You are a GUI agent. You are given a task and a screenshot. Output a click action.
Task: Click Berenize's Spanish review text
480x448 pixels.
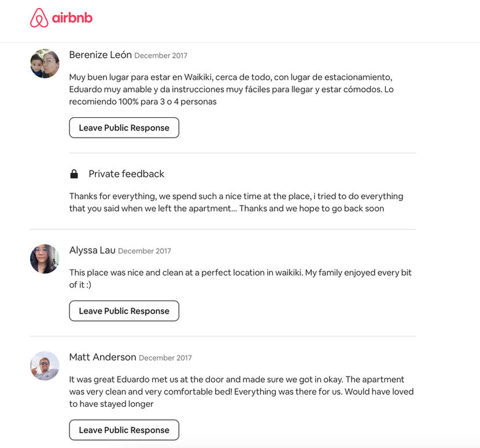coord(231,89)
